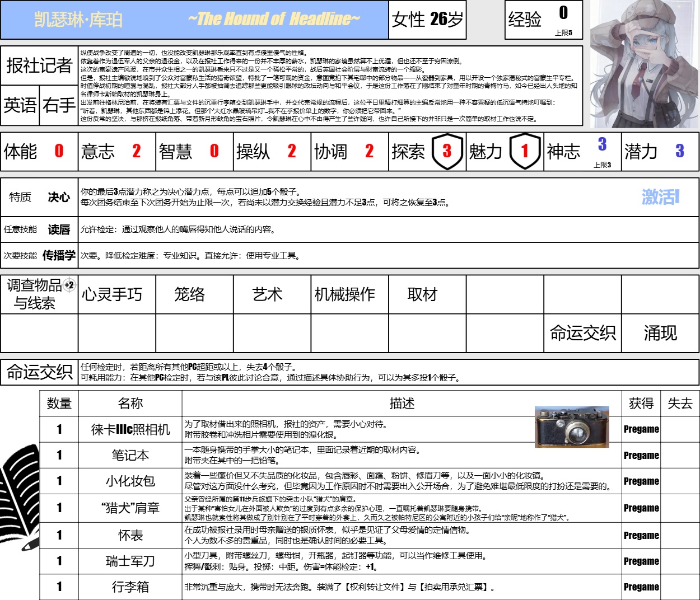Open the character portrait image

pos(642,64)
